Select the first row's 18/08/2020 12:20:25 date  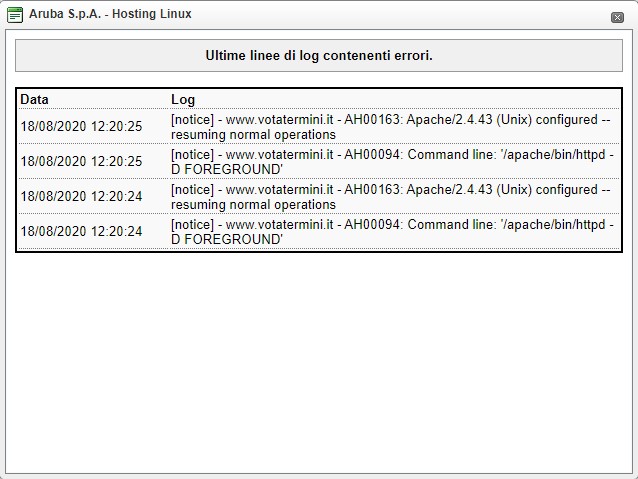tap(81, 126)
